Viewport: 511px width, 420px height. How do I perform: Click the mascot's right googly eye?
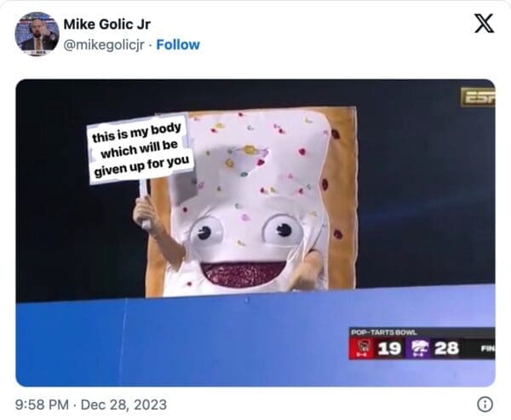(x=283, y=230)
